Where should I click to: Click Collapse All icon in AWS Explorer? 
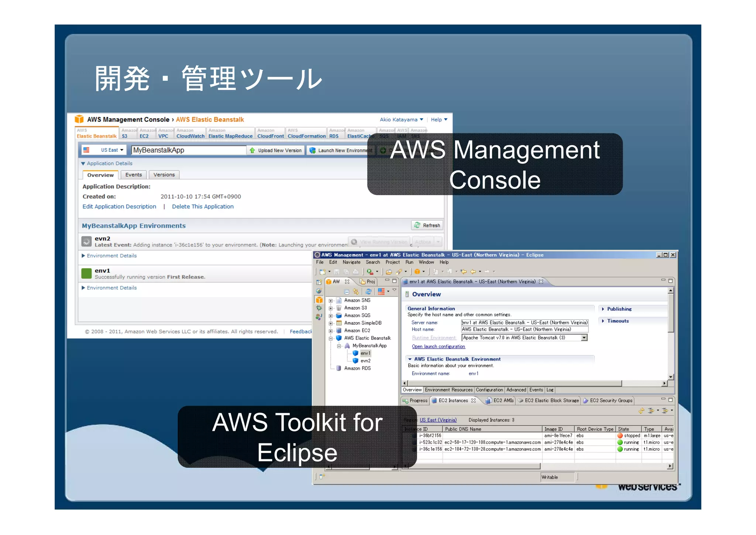click(x=347, y=292)
